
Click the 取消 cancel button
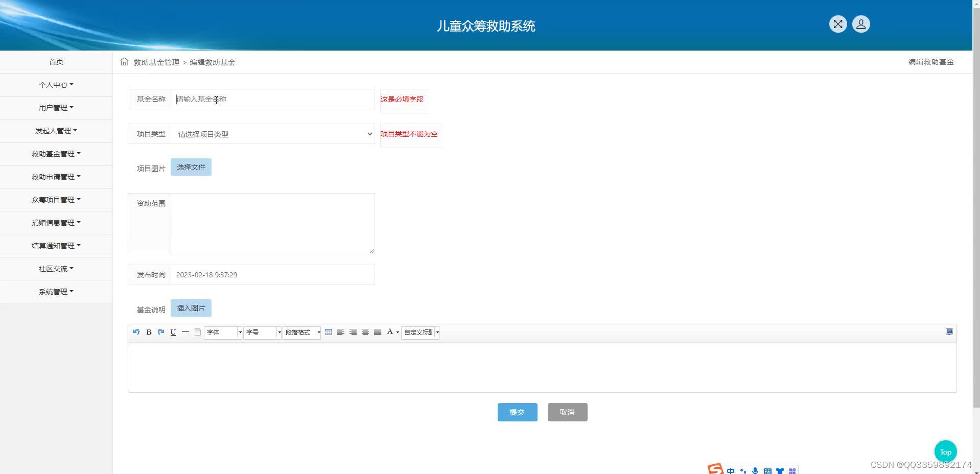pos(567,412)
